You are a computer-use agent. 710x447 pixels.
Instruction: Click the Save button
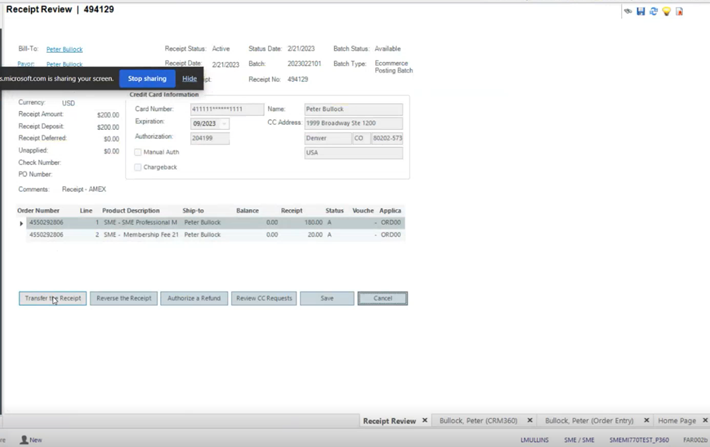327,298
